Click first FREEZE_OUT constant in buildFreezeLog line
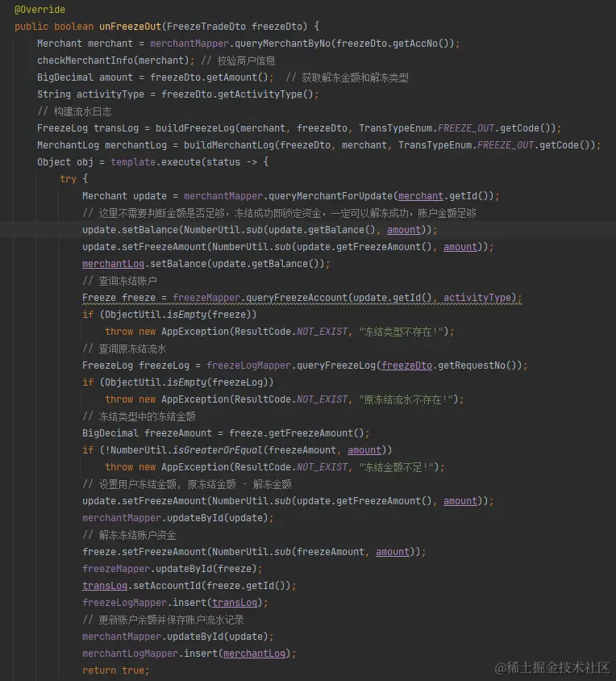The height and width of the screenshot is (681, 616). coord(466,128)
